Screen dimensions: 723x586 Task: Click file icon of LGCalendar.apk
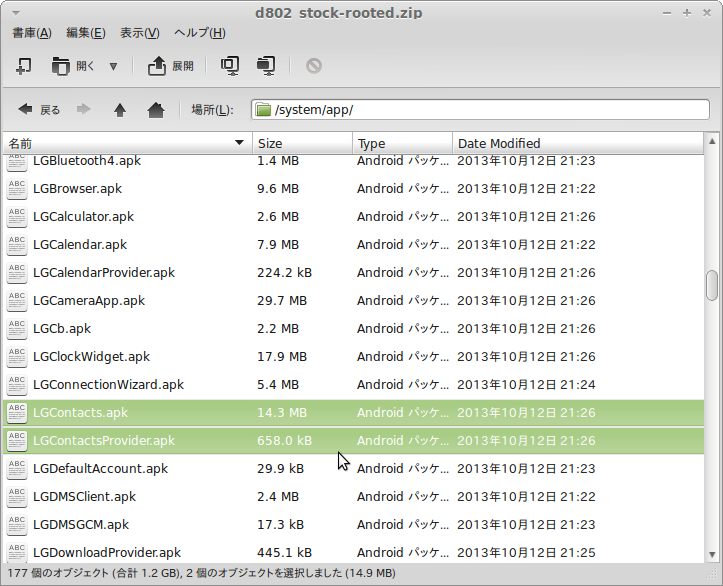[x=17, y=245]
